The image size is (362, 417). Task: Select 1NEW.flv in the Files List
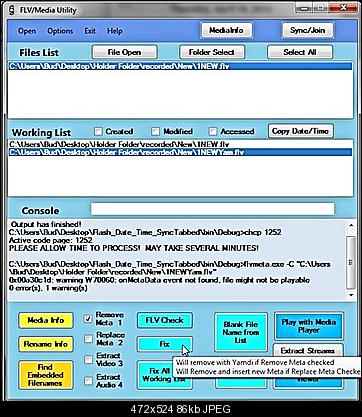180,66
